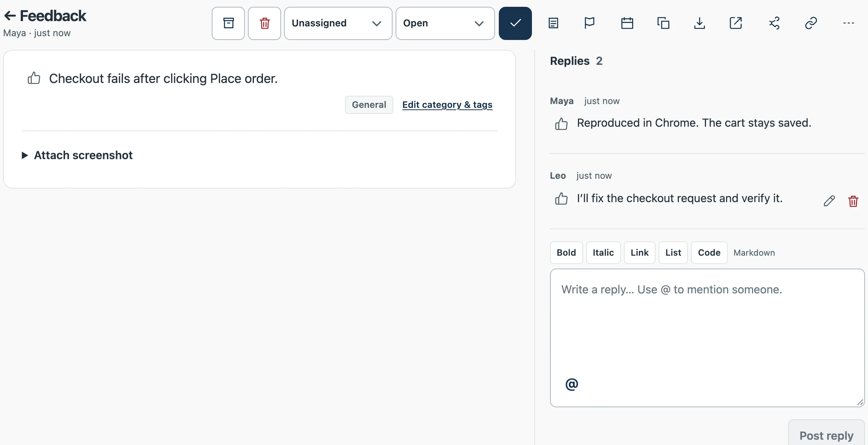868x445 pixels.
Task: Click Leo's name in second reply
Action: 558,176
